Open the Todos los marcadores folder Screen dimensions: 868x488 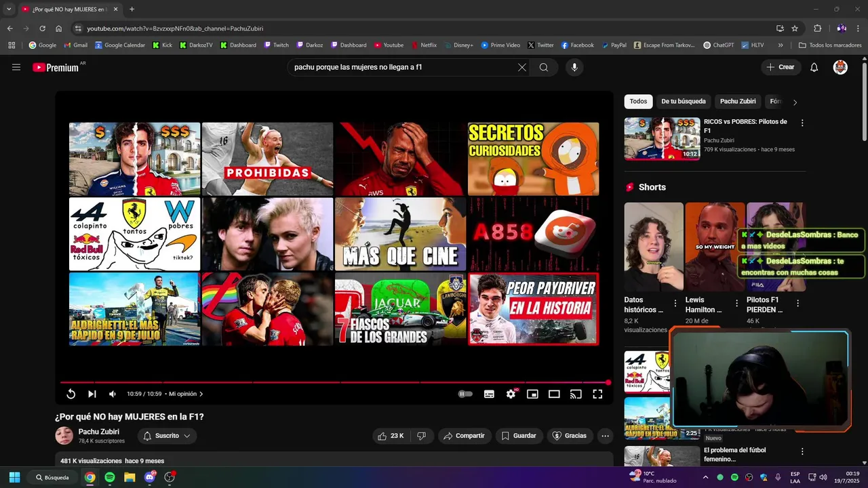tap(830, 45)
